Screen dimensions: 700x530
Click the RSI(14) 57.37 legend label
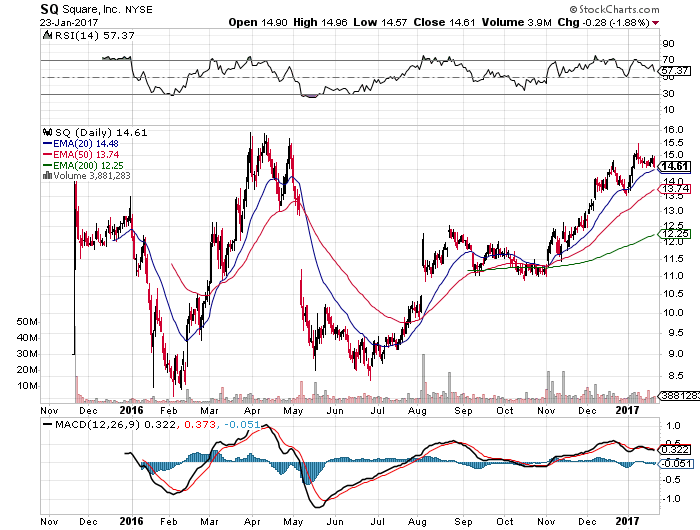coord(94,35)
